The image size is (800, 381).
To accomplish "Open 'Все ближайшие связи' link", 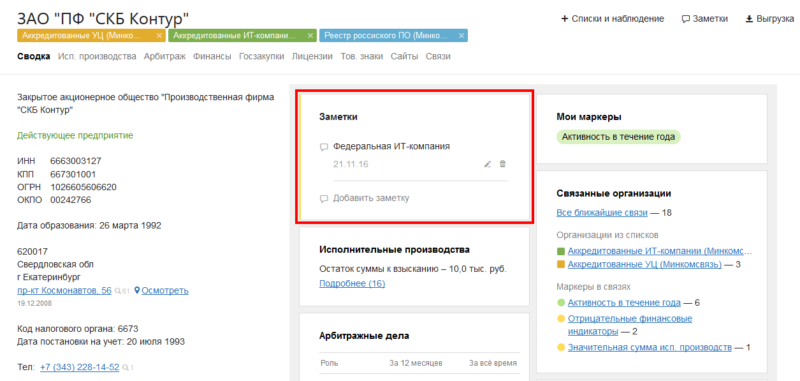I will (x=602, y=213).
